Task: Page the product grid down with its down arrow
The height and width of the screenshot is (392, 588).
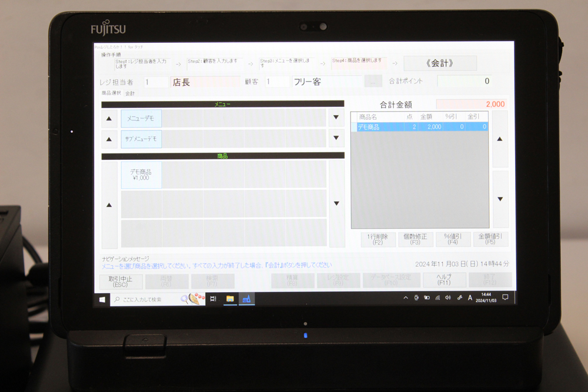Action: point(337,203)
